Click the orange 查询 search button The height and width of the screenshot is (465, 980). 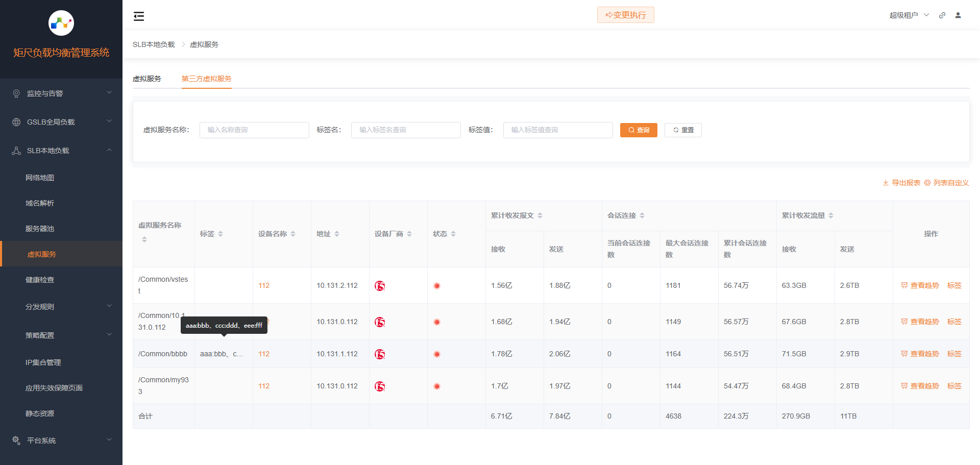point(639,130)
